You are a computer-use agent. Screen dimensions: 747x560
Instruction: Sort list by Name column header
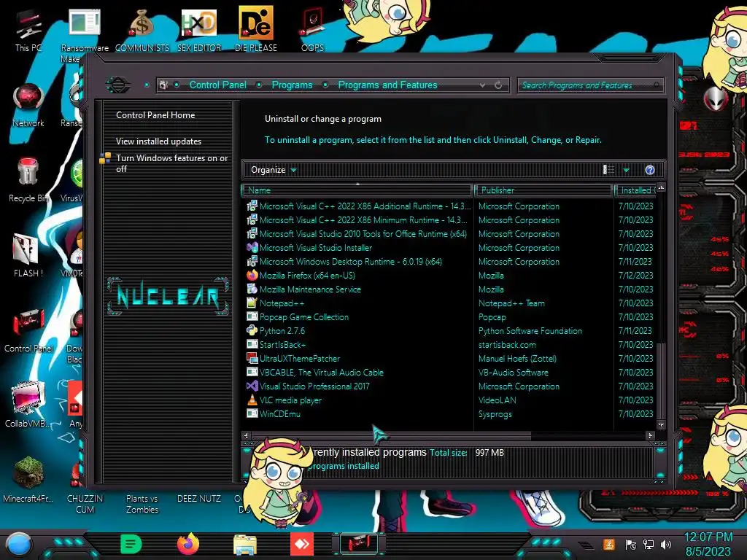357,190
